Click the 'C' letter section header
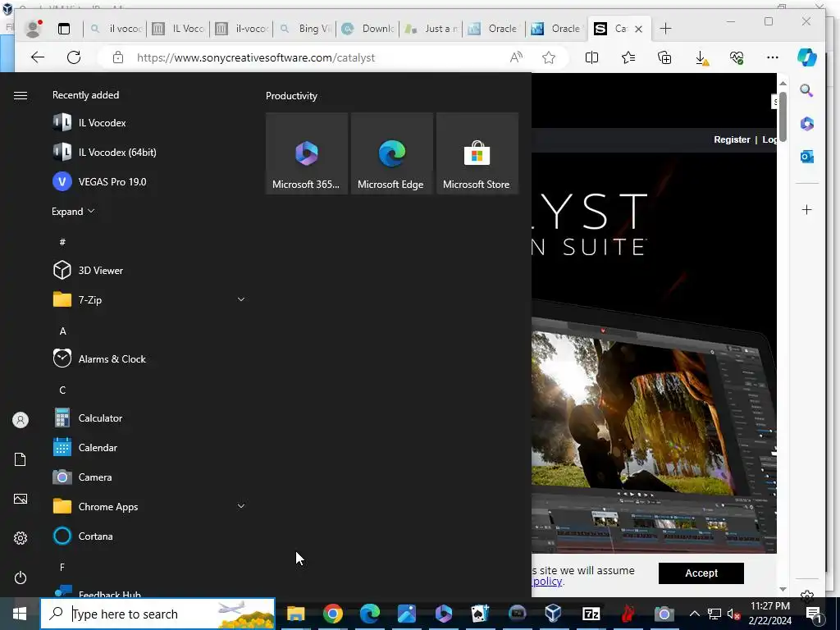Viewport: 840px width, 630px height. (x=62, y=390)
